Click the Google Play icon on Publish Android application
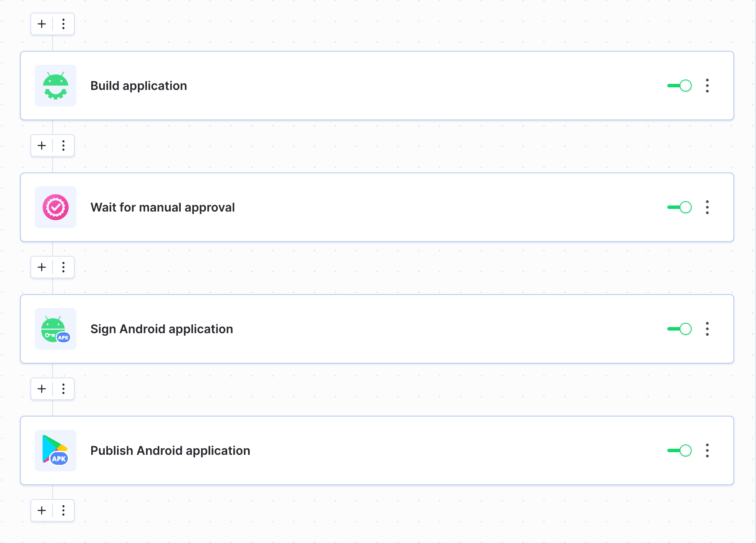 tap(56, 450)
